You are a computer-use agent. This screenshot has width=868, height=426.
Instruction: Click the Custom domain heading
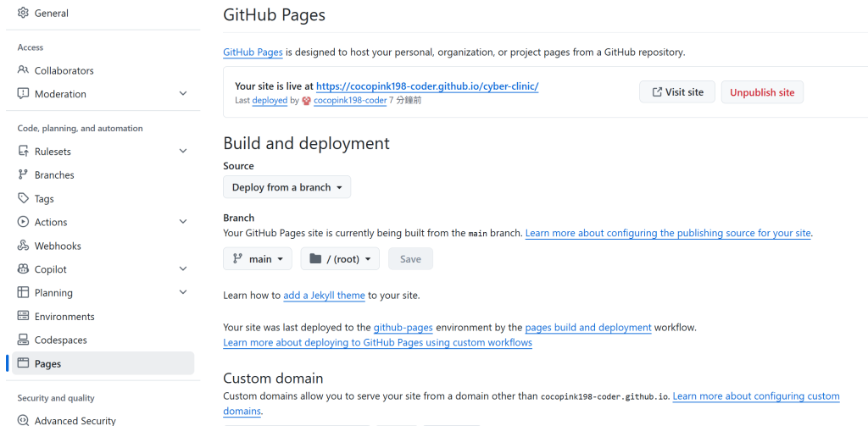[x=273, y=378]
